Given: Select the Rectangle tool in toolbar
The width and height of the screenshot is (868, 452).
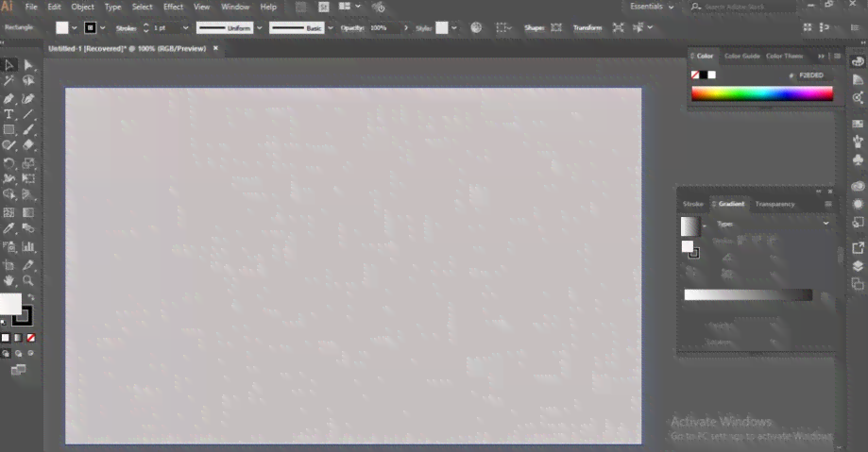Looking at the screenshot, I should [9, 130].
